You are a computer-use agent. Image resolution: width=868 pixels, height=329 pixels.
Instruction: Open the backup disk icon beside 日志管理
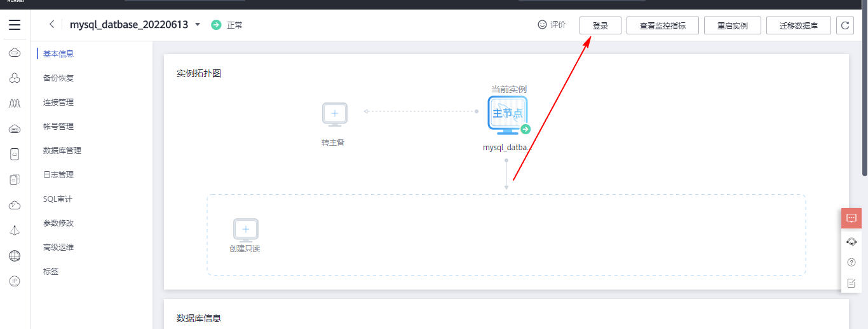(15, 179)
